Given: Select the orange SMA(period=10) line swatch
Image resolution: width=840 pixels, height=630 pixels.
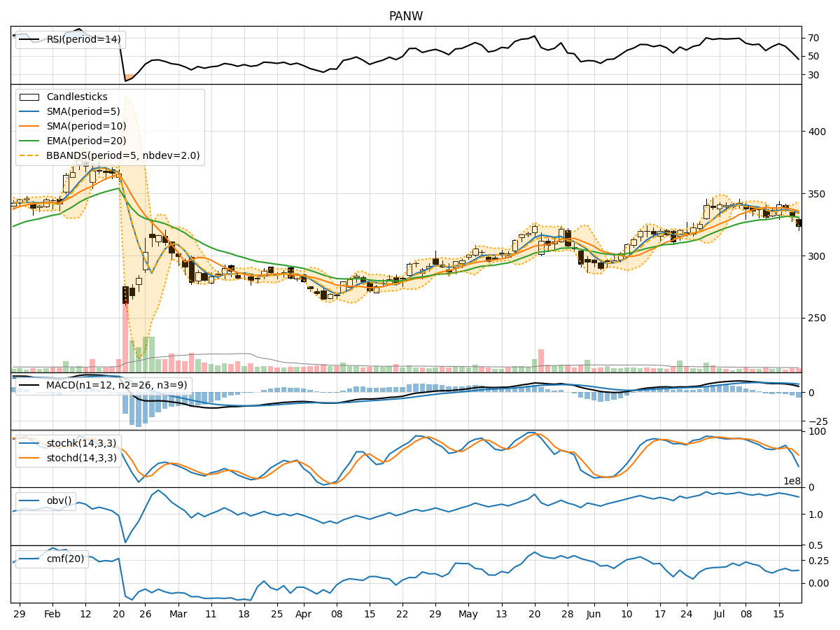Looking at the screenshot, I should point(30,125).
